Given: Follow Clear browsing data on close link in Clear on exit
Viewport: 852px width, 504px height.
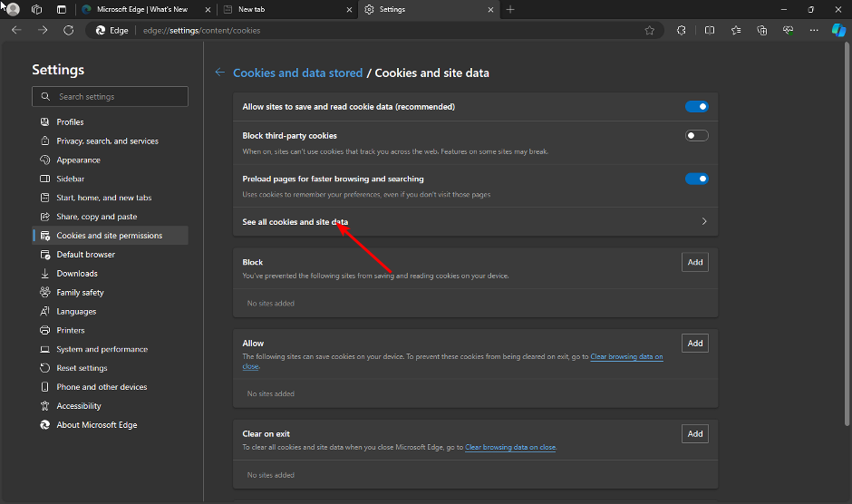Looking at the screenshot, I should pyautogui.click(x=510, y=448).
